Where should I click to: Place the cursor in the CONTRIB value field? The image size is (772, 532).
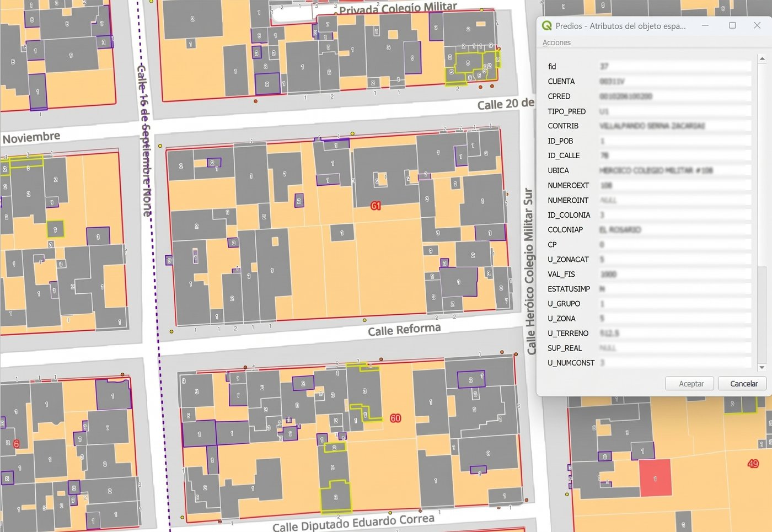coord(675,126)
